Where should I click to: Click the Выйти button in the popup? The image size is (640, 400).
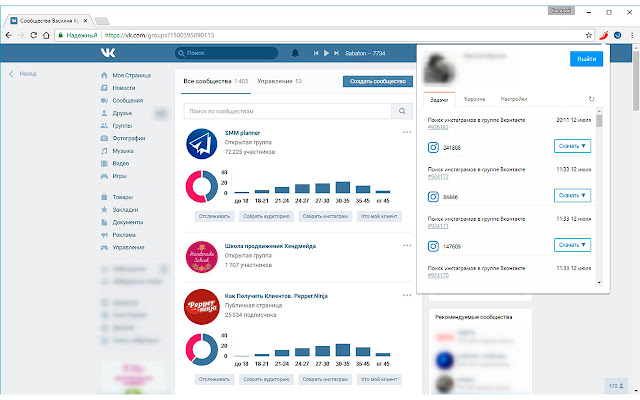pos(586,60)
